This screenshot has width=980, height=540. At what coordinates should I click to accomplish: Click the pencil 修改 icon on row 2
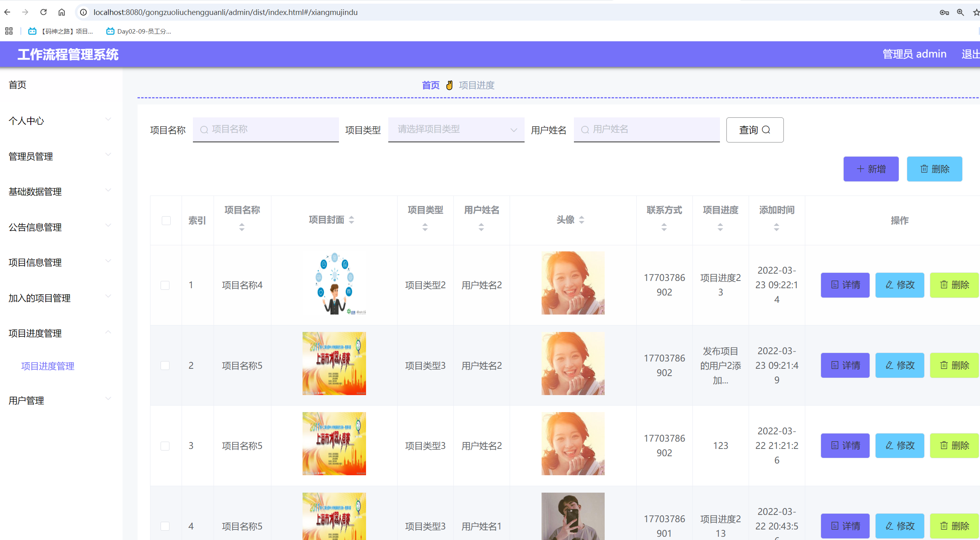point(889,365)
